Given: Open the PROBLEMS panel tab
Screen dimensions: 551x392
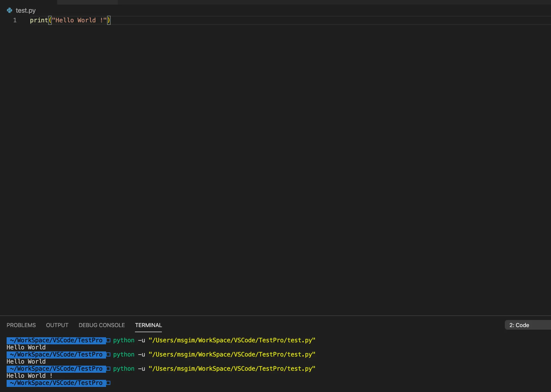Looking at the screenshot, I should pyautogui.click(x=21, y=325).
